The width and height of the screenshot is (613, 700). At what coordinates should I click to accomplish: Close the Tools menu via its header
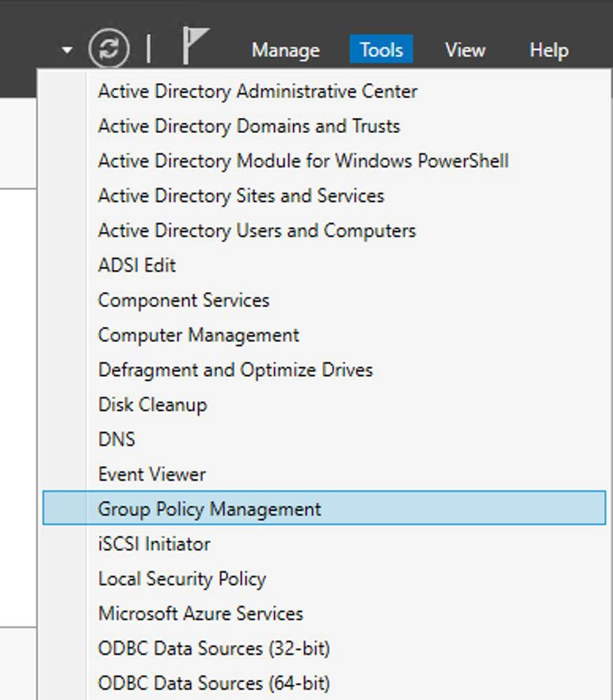click(x=381, y=49)
